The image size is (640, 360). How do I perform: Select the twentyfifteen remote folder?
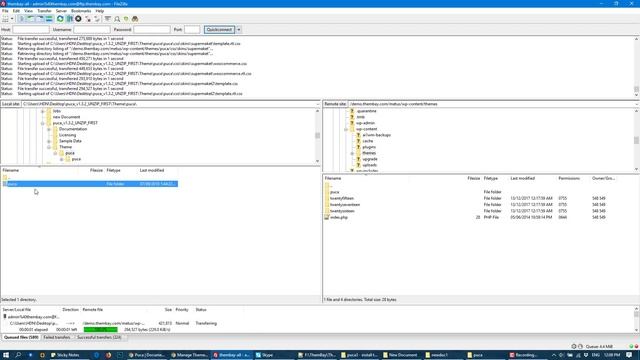(342, 198)
